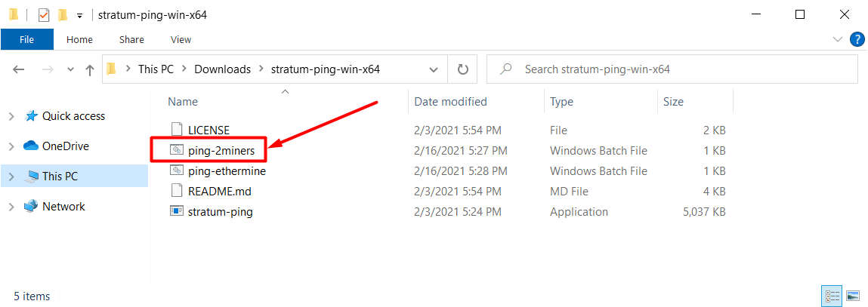Open the File ribbon tab
This screenshot has width=868, height=307.
coord(26,39)
